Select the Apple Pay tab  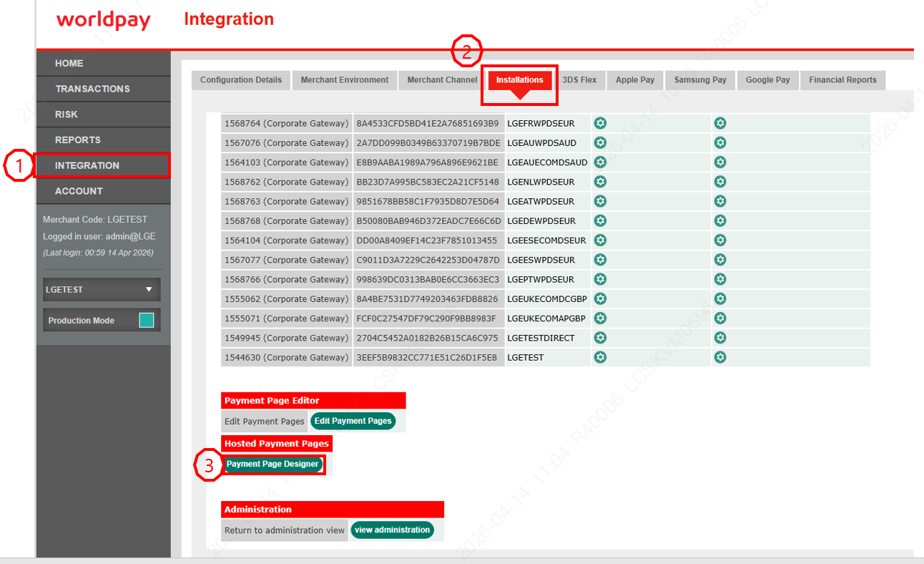pos(635,80)
